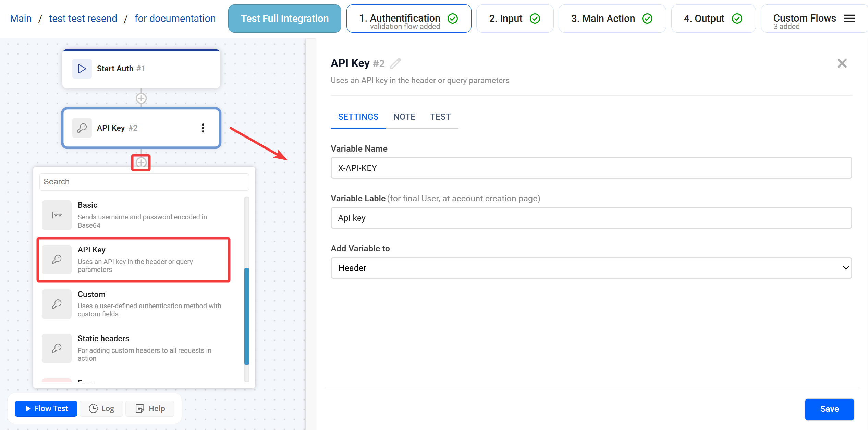
Task: Switch to the NOTE tab
Action: [404, 117]
